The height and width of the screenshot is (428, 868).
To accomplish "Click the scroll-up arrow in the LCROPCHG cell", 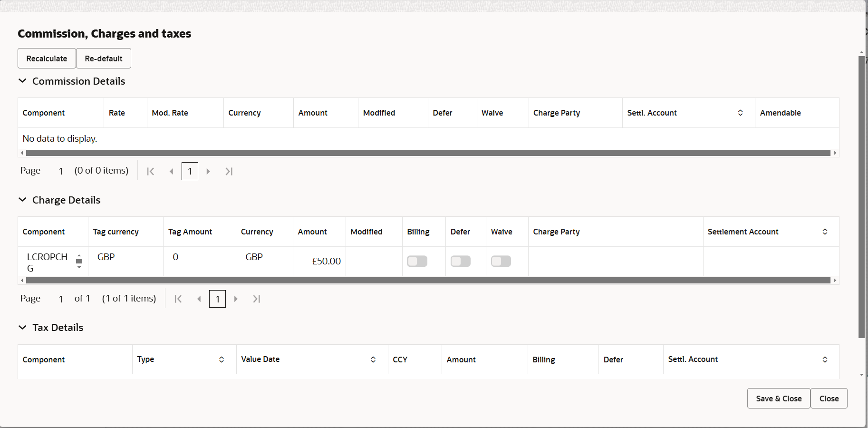I will [79, 255].
